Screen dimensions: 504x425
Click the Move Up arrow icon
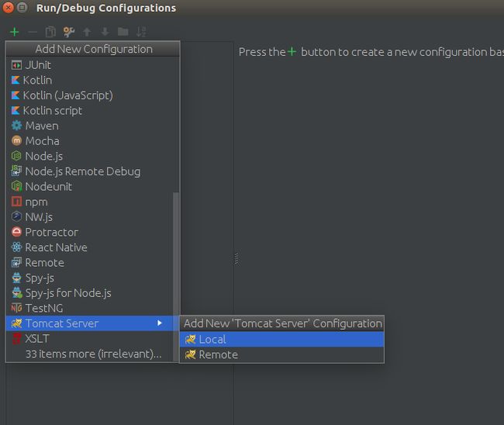[87, 32]
